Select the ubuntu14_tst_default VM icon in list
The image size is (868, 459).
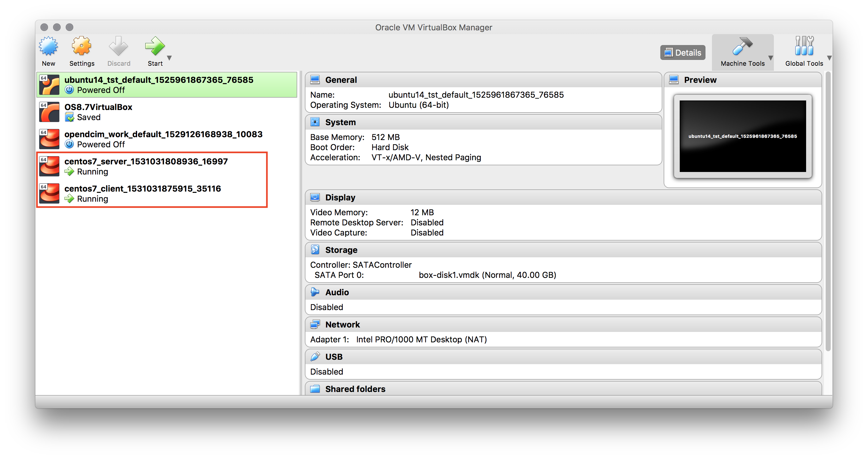(x=49, y=85)
